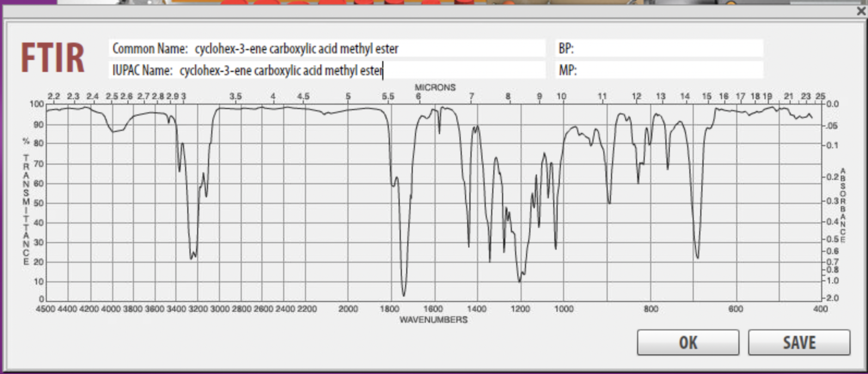Click the vertical ABSORBANCE axis label
Viewport: 868px width, 374px height.
843,206
